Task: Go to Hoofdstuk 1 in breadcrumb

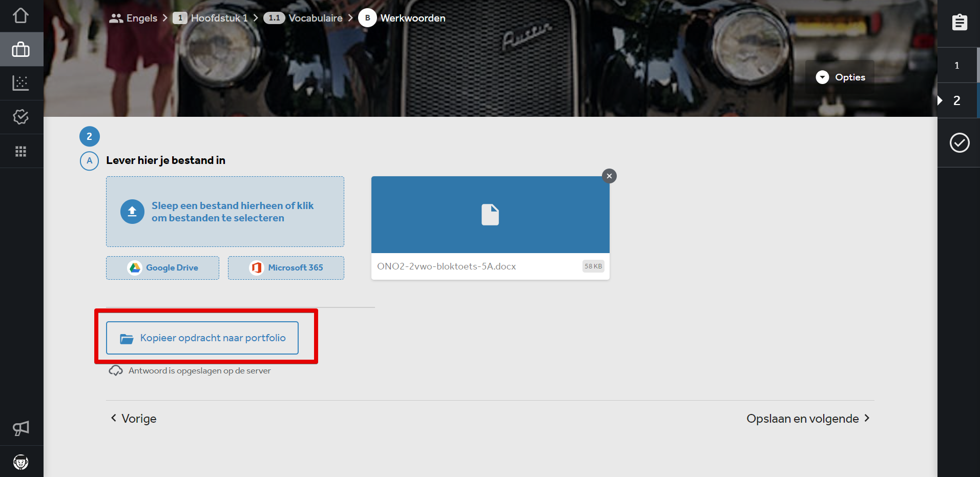Action: (219, 18)
